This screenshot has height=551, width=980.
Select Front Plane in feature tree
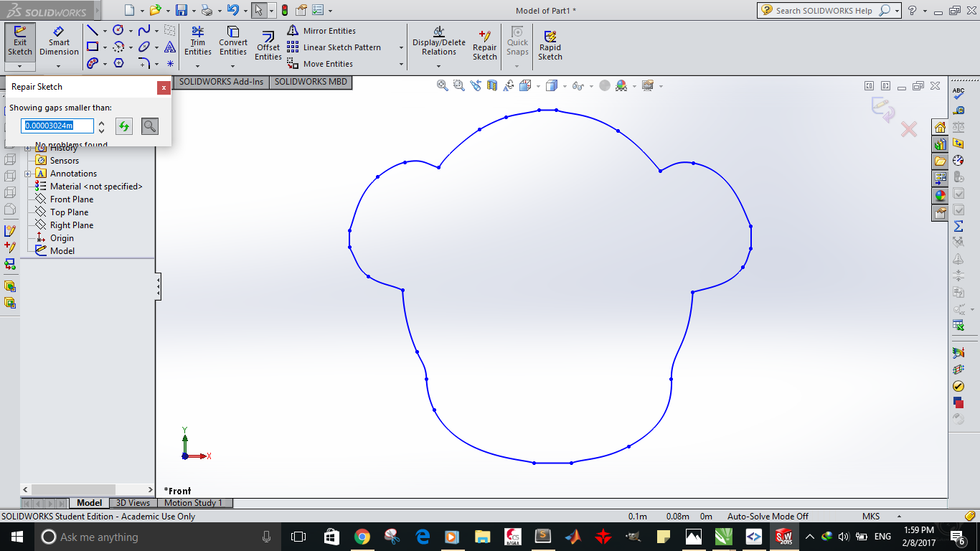tap(71, 199)
